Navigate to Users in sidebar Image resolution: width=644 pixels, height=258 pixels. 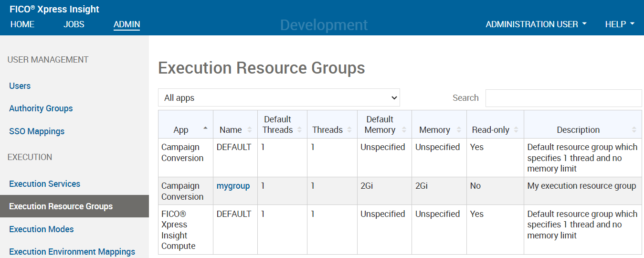click(x=20, y=86)
